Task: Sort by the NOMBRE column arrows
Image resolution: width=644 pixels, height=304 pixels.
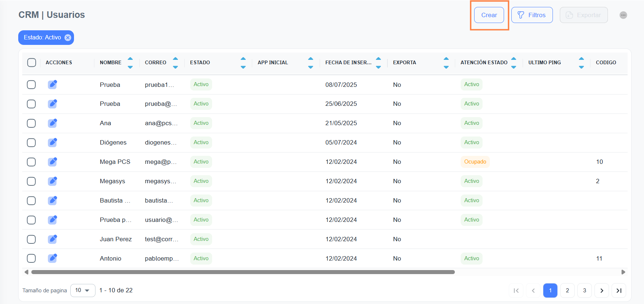Action: coord(130,62)
